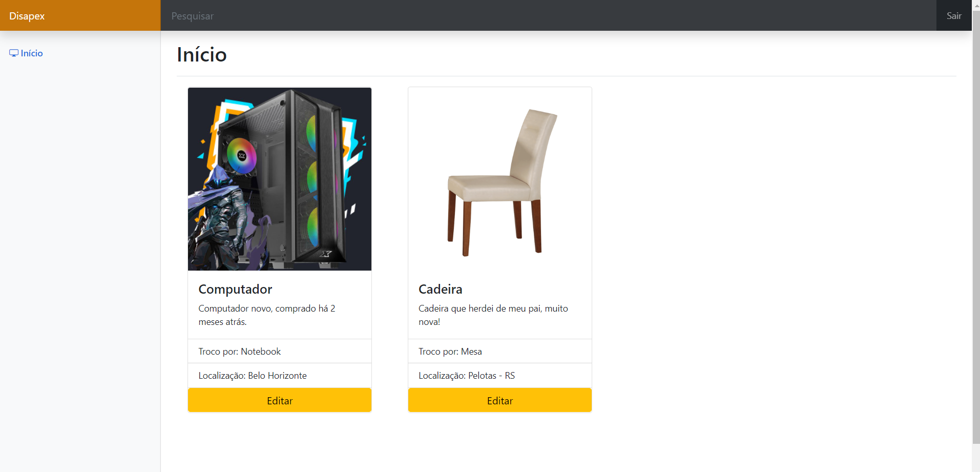
Task: Select the Computador card title
Action: coord(235,289)
